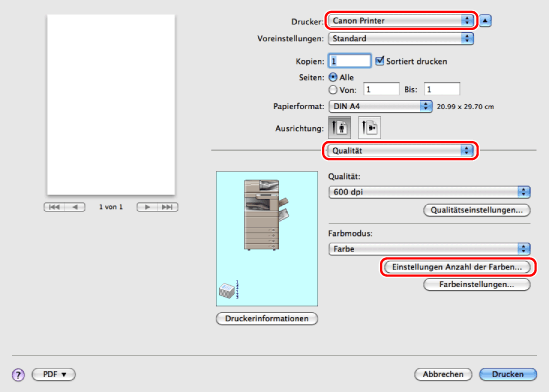The height and width of the screenshot is (392, 549).
Task: Open the PDF menu button
Action: pos(54,374)
